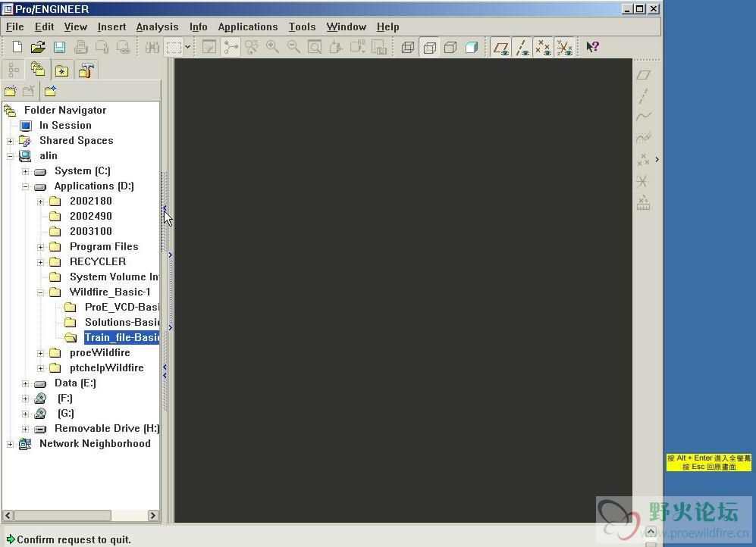Click the Context Help arrow-question icon
Image resolution: width=756 pixels, height=547 pixels.
[x=592, y=47]
